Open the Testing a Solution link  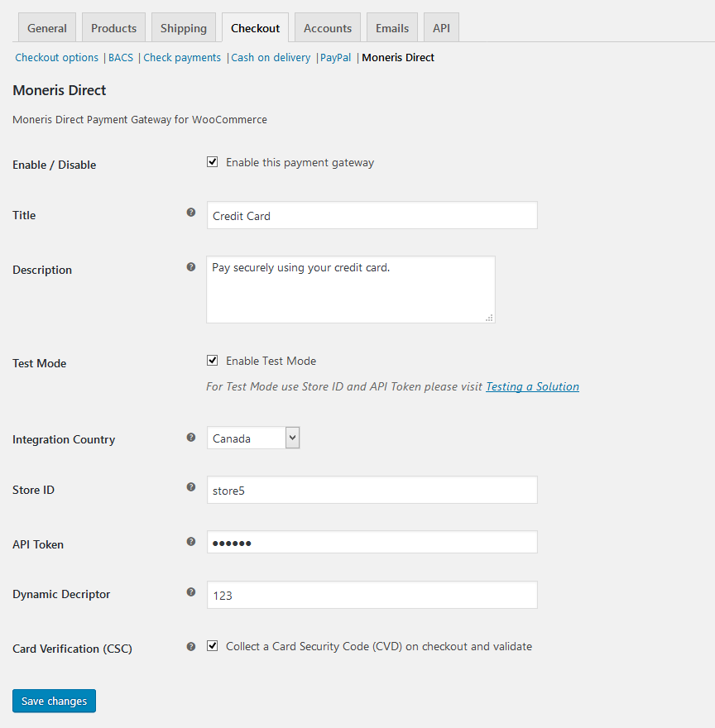(x=532, y=386)
